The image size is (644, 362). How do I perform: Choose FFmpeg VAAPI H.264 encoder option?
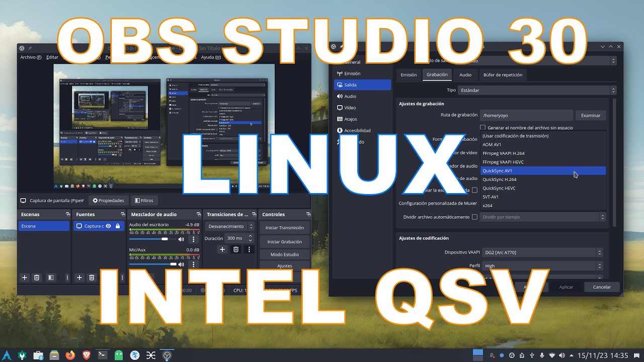(543, 153)
